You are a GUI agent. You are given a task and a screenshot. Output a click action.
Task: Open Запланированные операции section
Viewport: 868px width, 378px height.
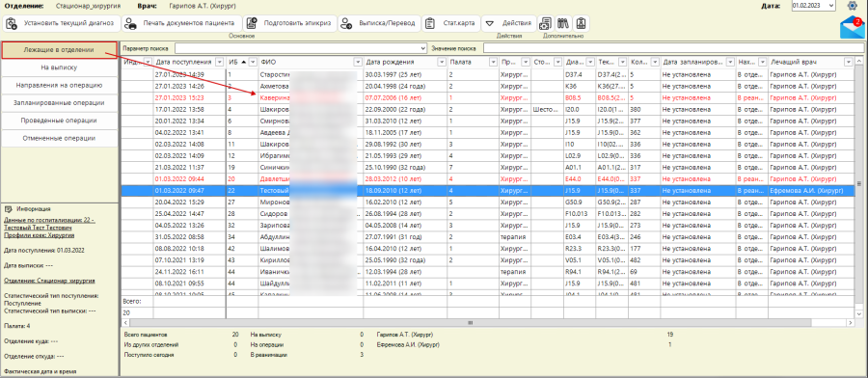click(x=59, y=103)
